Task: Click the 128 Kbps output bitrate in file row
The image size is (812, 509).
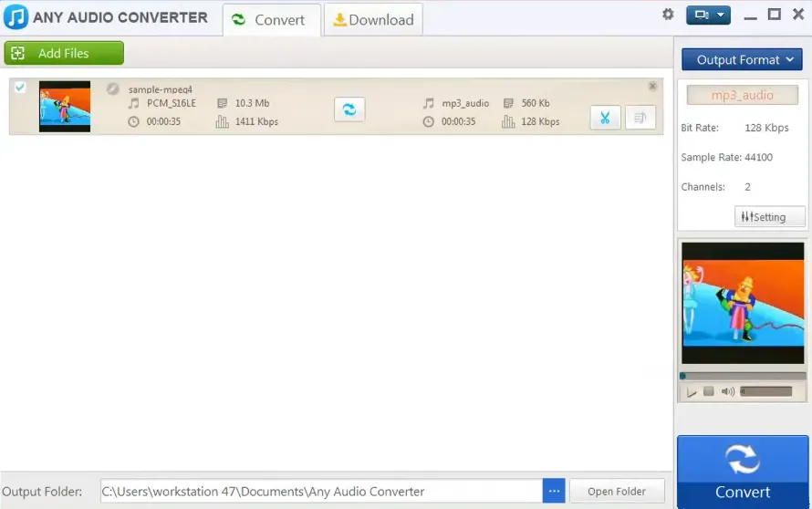Action: tap(540, 121)
